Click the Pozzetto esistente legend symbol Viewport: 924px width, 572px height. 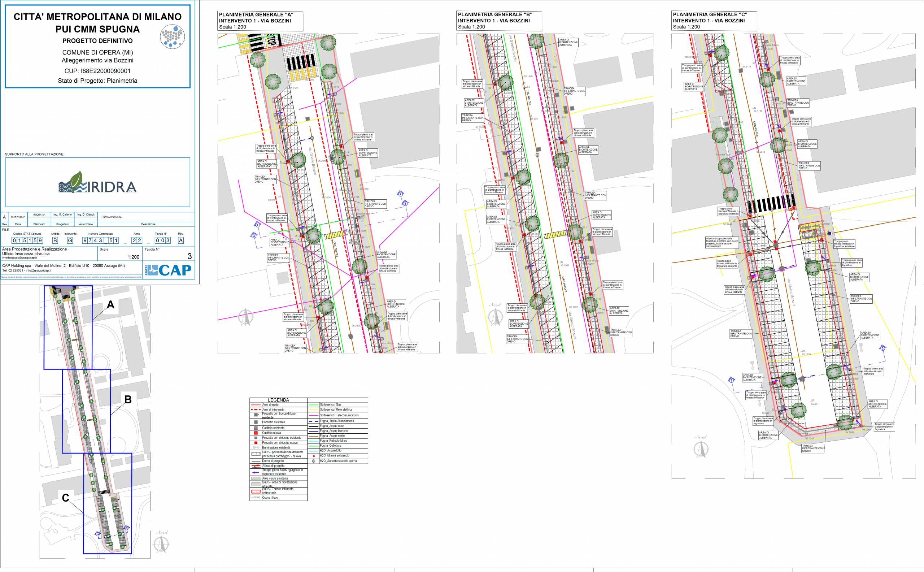point(256,422)
